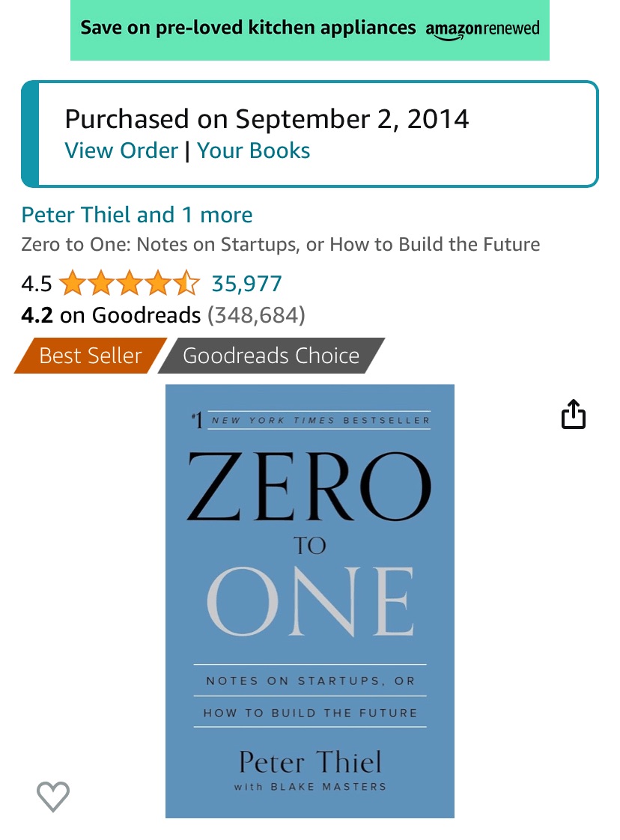Tap the 'Purchased on September 2, 2014' text
Viewport: 620px width, 840px height.
click(267, 119)
